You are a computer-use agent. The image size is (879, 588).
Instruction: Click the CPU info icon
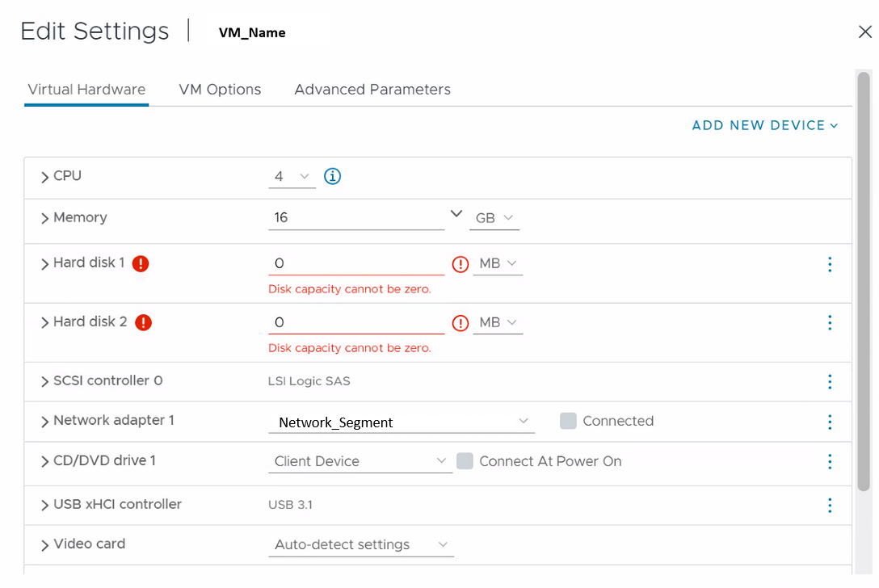[332, 176]
